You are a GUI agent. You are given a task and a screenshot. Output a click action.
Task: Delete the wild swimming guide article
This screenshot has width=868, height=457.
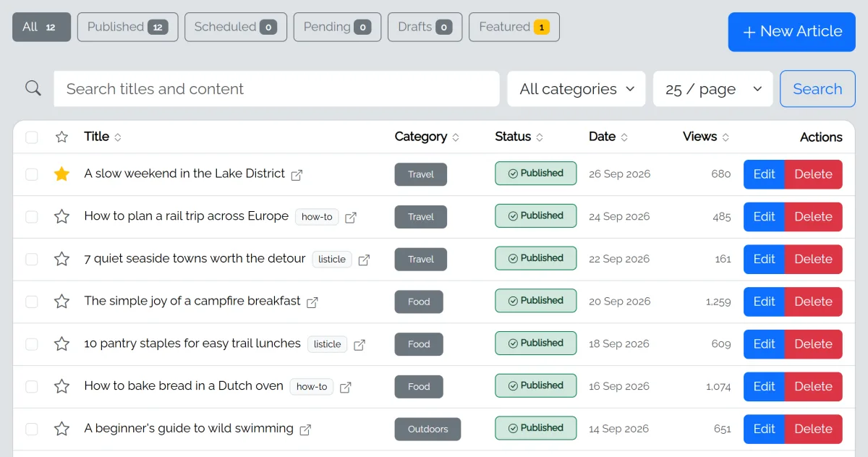pos(814,429)
